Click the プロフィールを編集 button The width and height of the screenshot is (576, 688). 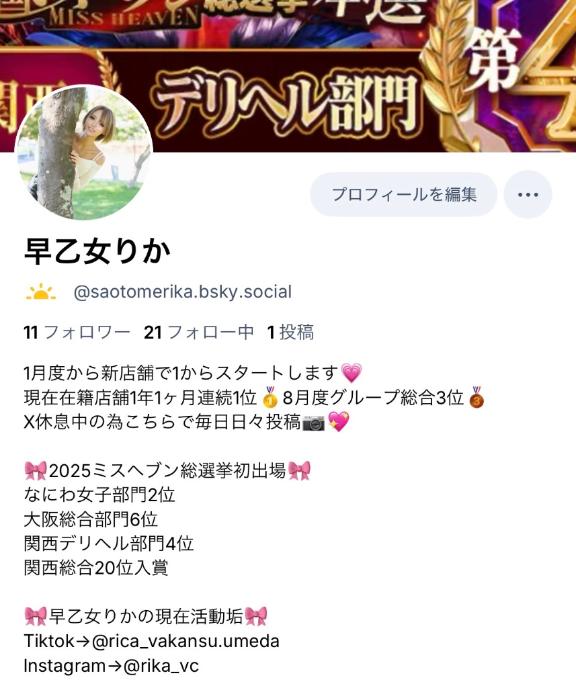click(x=404, y=194)
